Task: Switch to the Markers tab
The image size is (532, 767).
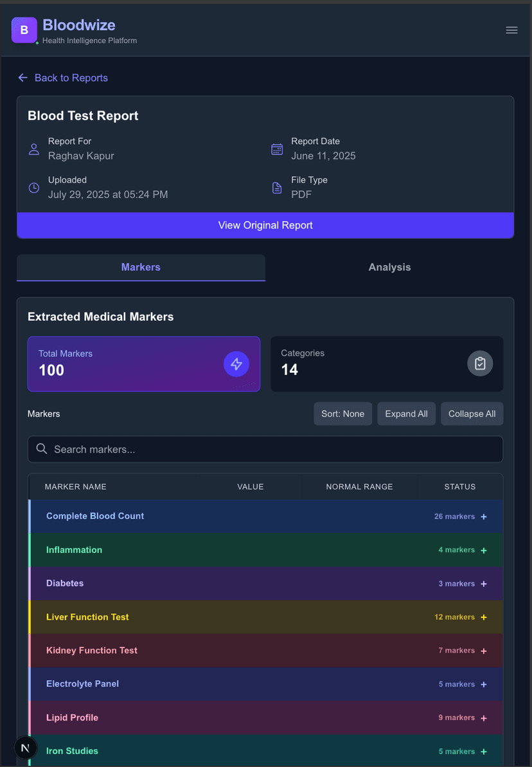Action: [141, 267]
